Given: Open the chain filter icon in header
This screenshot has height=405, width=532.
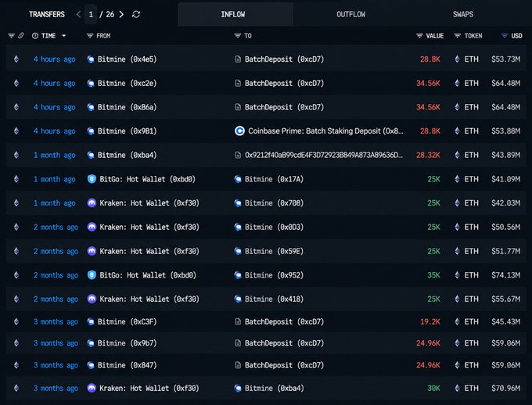Looking at the screenshot, I should [x=12, y=36].
